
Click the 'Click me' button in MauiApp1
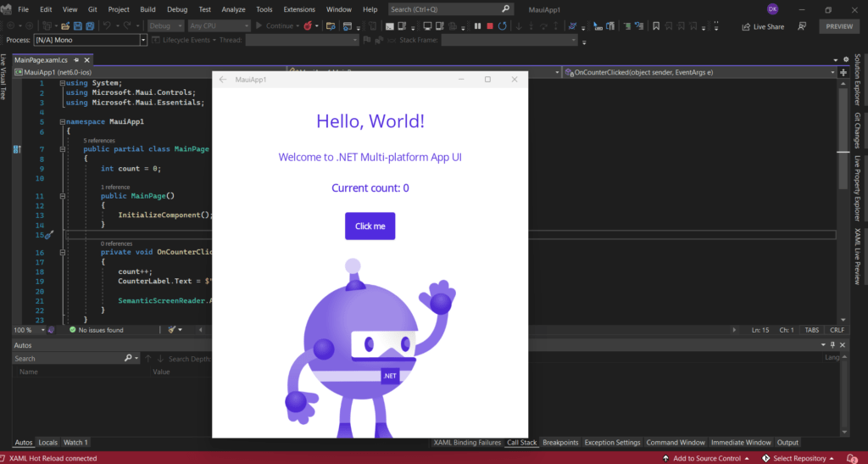[370, 226]
